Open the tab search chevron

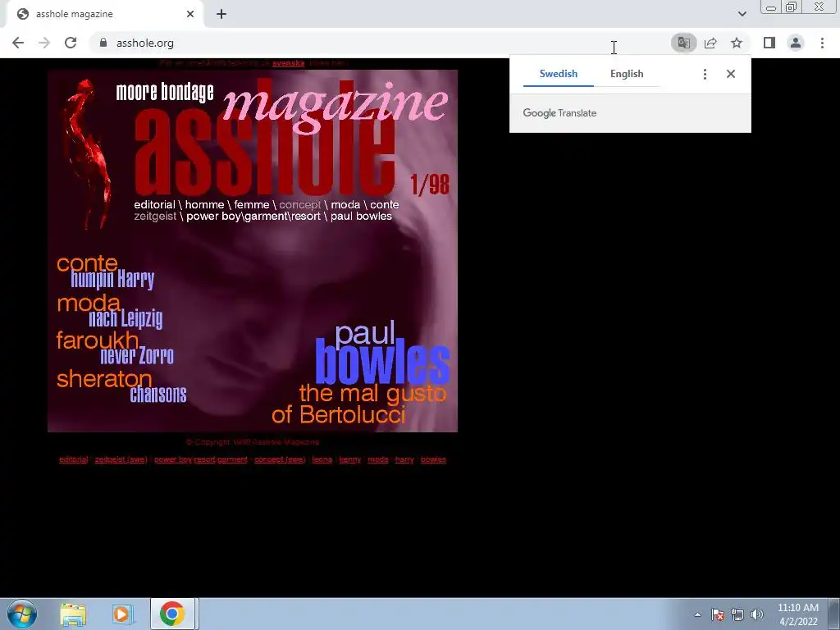(x=742, y=14)
